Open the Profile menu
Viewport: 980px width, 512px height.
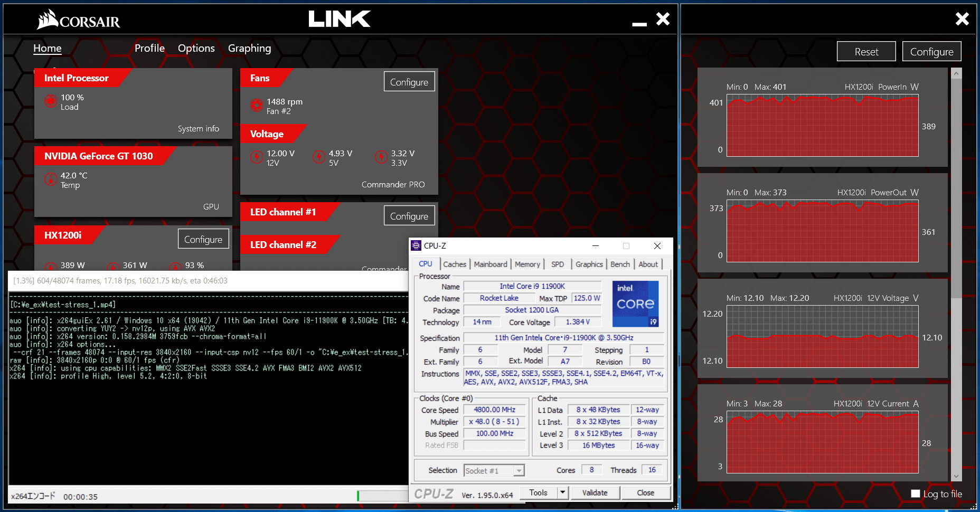(149, 48)
